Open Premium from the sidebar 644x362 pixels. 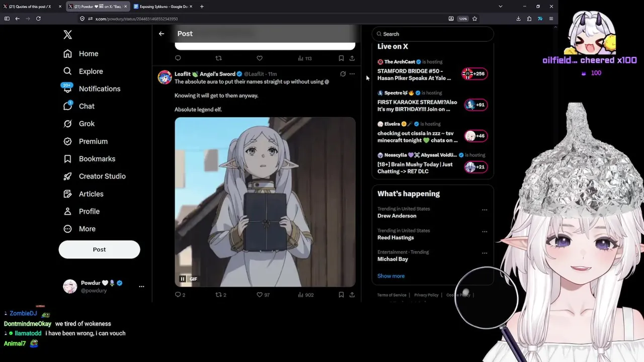point(86,141)
